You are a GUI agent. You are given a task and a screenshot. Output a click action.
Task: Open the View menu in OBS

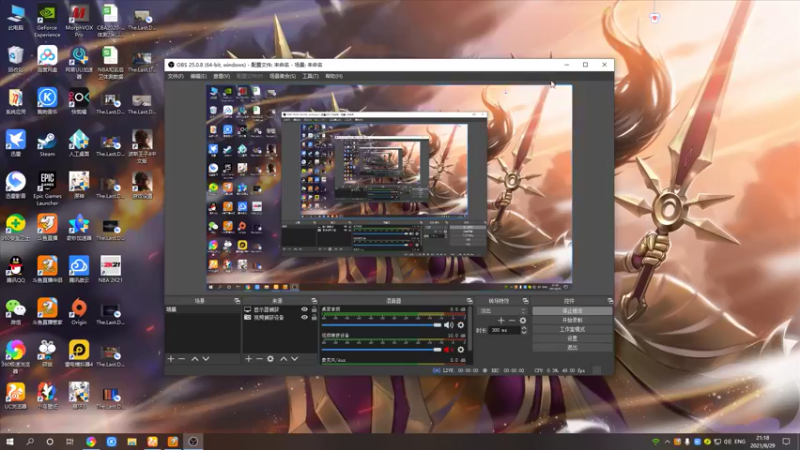[221, 76]
